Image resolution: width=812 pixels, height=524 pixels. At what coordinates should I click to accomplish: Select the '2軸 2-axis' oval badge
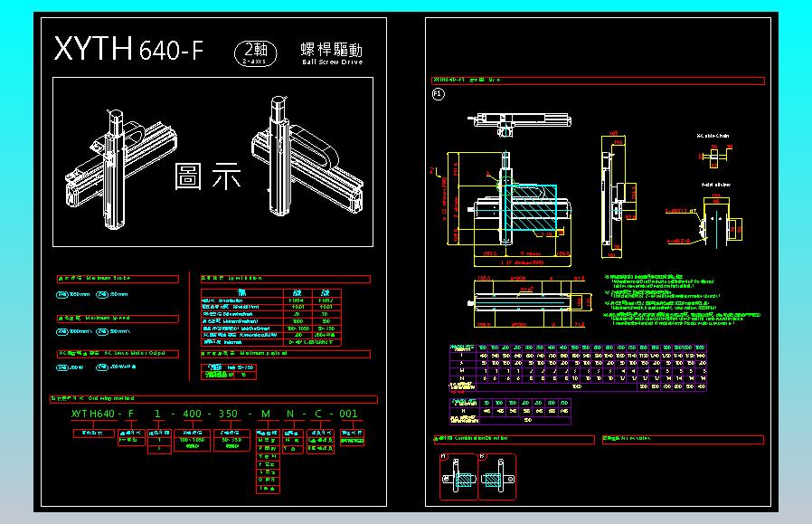point(255,52)
